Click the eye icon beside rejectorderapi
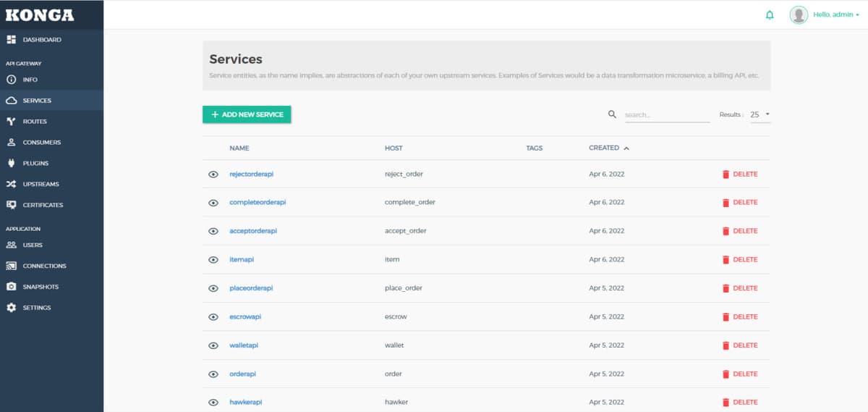 (x=213, y=175)
